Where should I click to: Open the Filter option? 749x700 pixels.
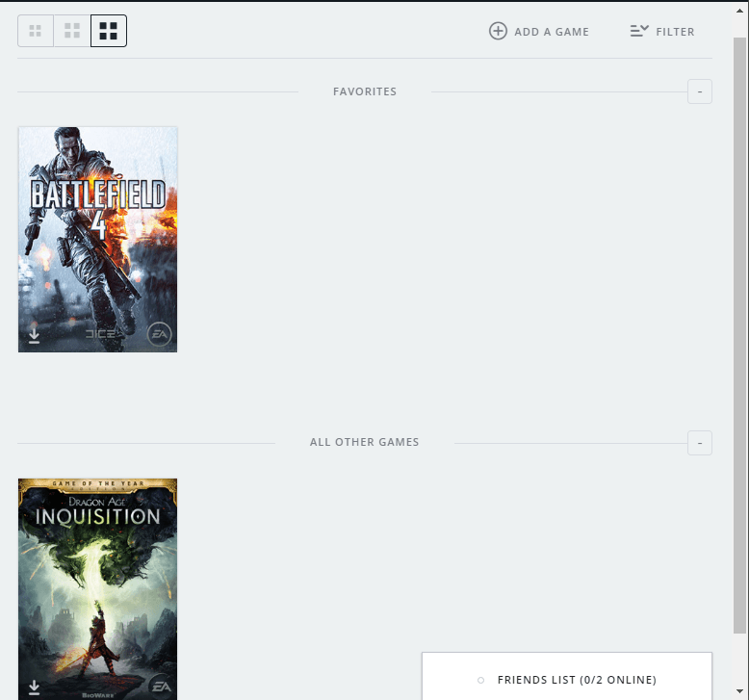(662, 32)
